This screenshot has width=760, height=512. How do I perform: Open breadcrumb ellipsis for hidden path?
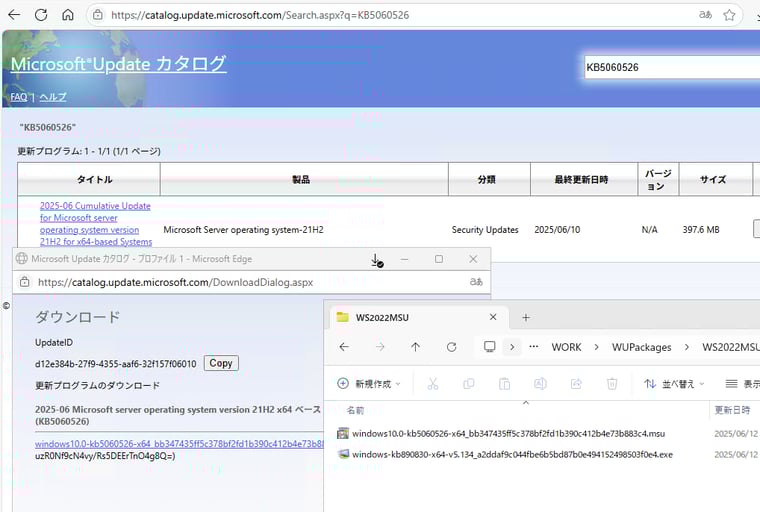pyautogui.click(x=534, y=347)
